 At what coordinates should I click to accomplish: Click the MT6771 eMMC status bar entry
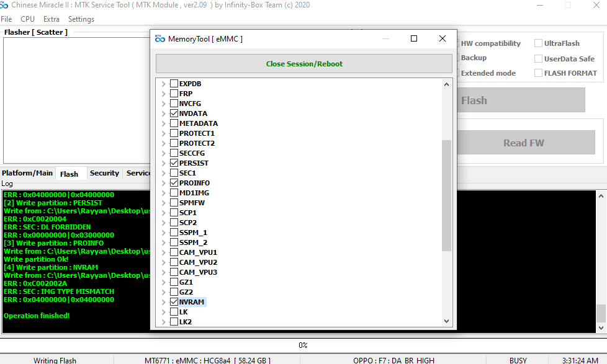207,360
